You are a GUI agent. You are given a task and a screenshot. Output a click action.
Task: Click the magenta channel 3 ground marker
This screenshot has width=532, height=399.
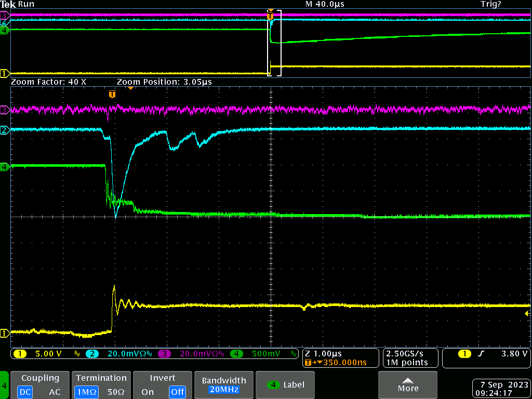click(x=5, y=110)
